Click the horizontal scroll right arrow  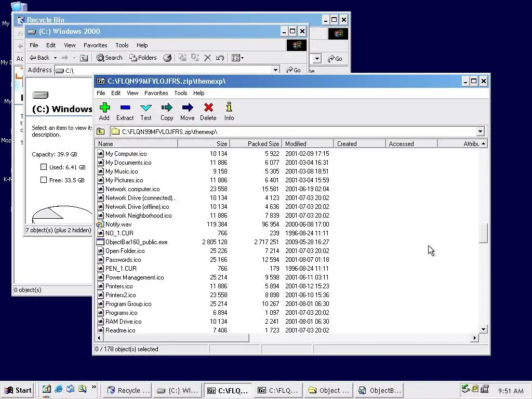(x=475, y=338)
